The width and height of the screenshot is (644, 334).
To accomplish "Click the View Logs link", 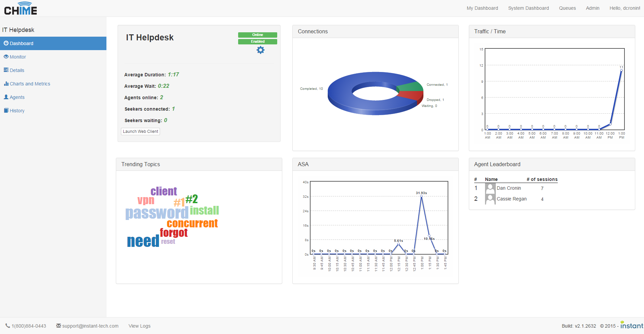I will coord(139,326).
